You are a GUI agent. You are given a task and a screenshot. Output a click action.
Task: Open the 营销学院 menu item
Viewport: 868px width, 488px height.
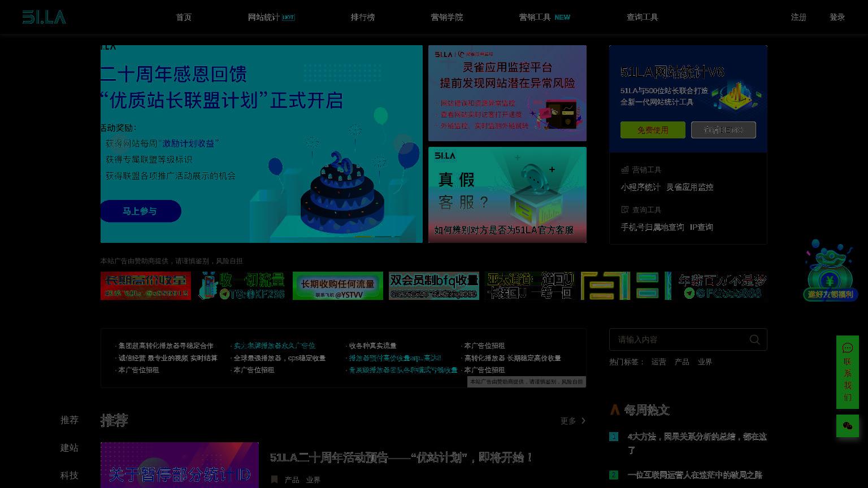point(447,17)
